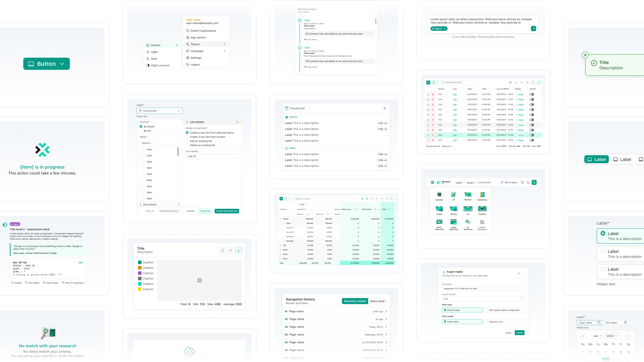Click Switch Applications in user menu
This screenshot has height=362, width=644.
pos(206,31)
